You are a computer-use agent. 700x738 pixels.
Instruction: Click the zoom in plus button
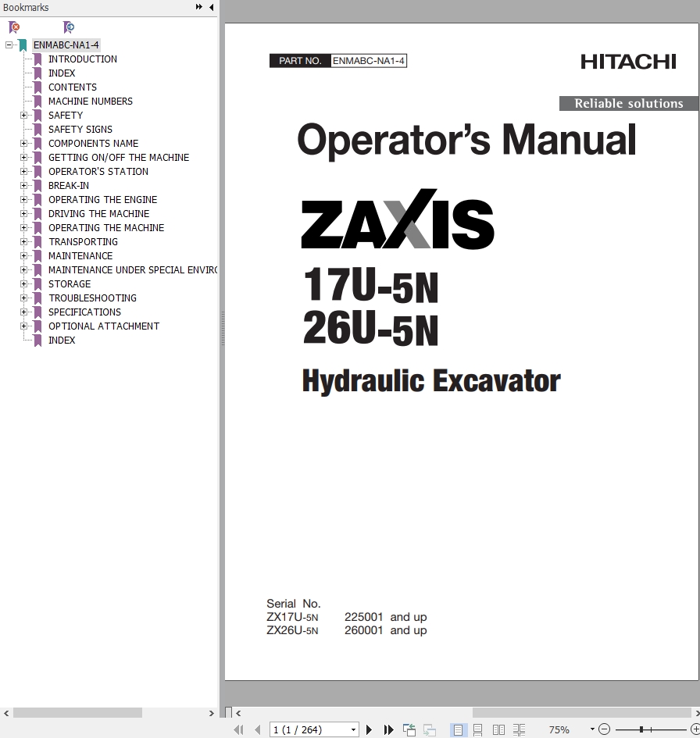(695, 729)
